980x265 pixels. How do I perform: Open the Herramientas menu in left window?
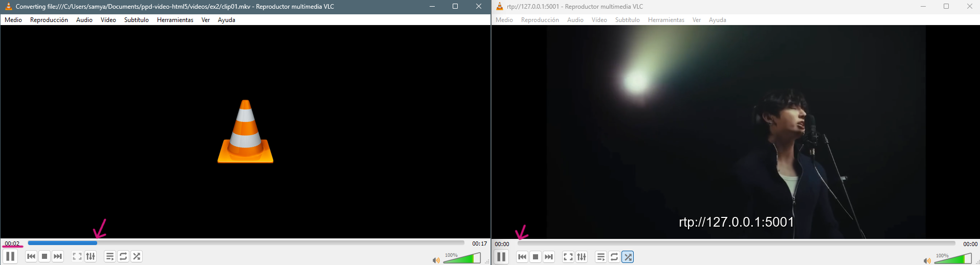point(175,20)
